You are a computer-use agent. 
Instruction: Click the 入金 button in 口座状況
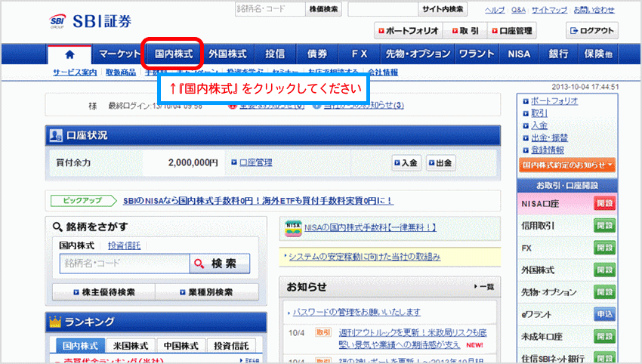coord(406,163)
